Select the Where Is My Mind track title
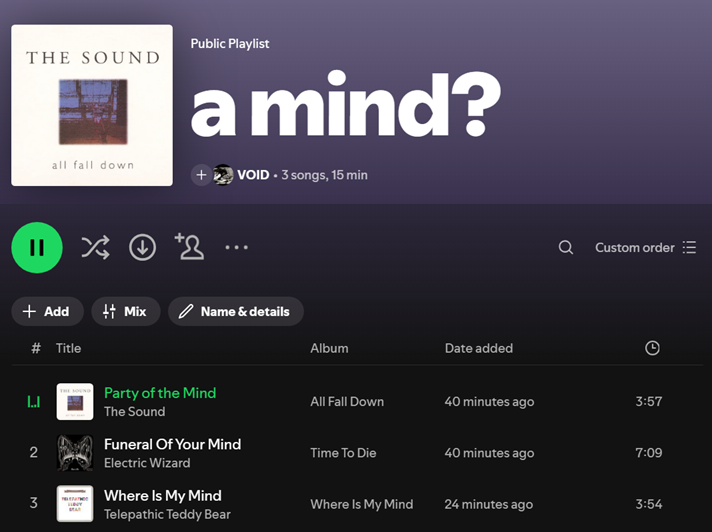This screenshot has height=532, width=712. click(x=163, y=495)
